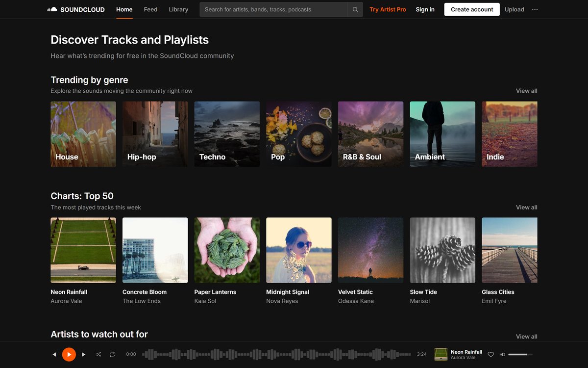
Task: Click artist name Odessa Kane
Action: (x=356, y=301)
